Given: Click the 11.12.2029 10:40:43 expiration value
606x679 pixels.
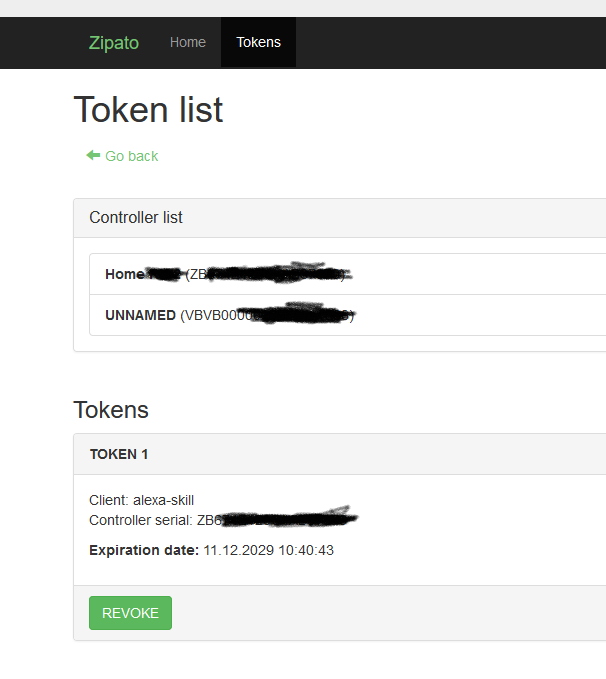Looking at the screenshot, I should (269, 550).
